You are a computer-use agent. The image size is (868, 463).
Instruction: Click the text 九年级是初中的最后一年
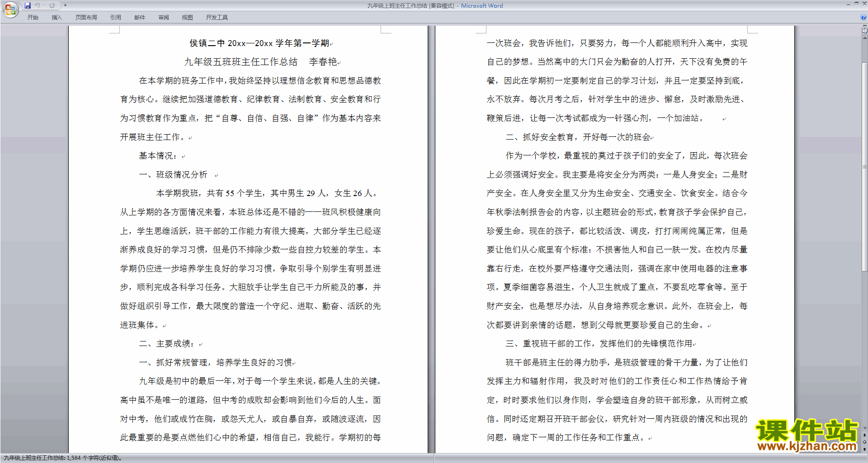click(185, 381)
